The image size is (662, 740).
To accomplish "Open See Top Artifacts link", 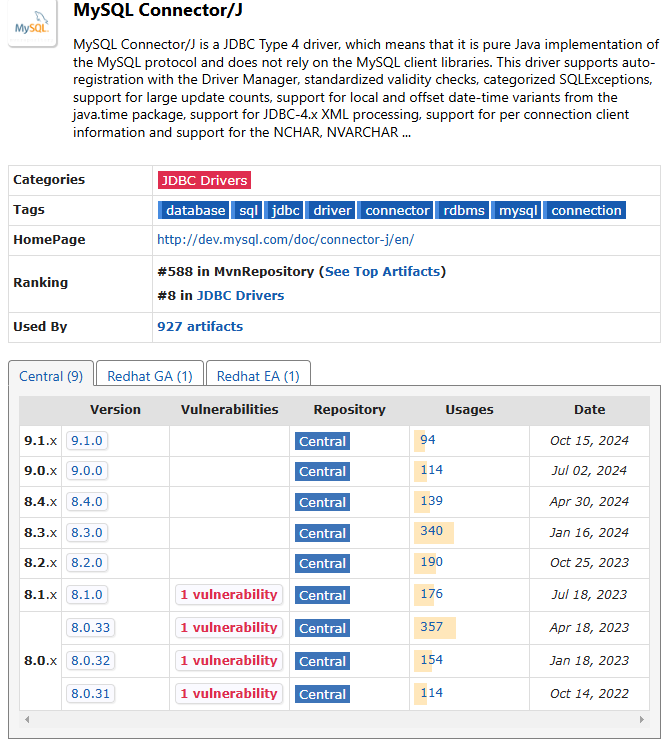I will click(x=382, y=272).
